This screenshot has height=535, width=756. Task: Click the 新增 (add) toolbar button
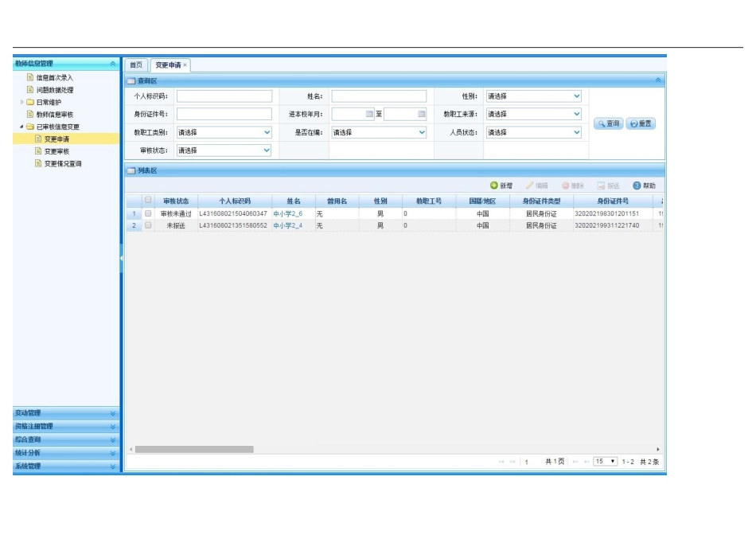coord(501,185)
